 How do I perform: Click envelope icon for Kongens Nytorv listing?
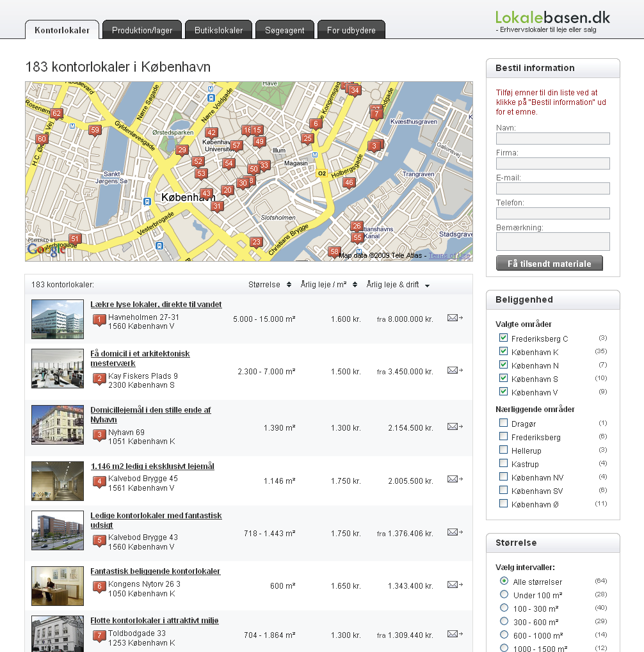455,584
